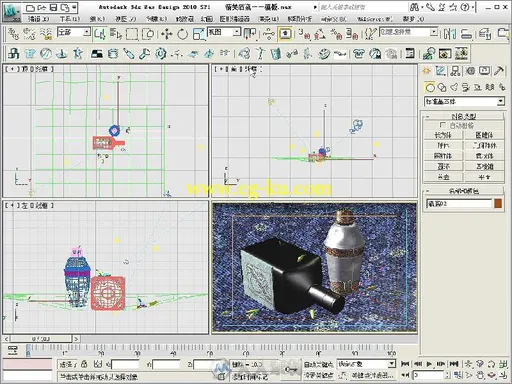
Task: Toggle the Spinner Snap button
Action: click(x=351, y=34)
